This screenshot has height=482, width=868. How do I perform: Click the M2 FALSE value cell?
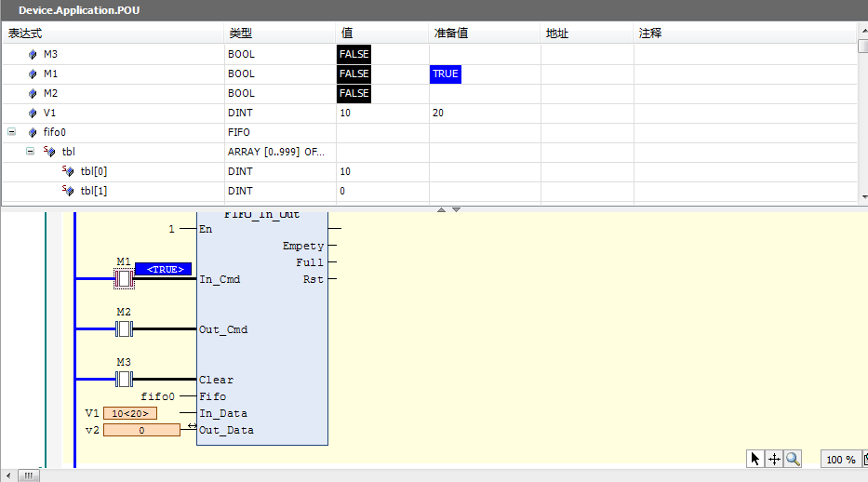coord(354,93)
